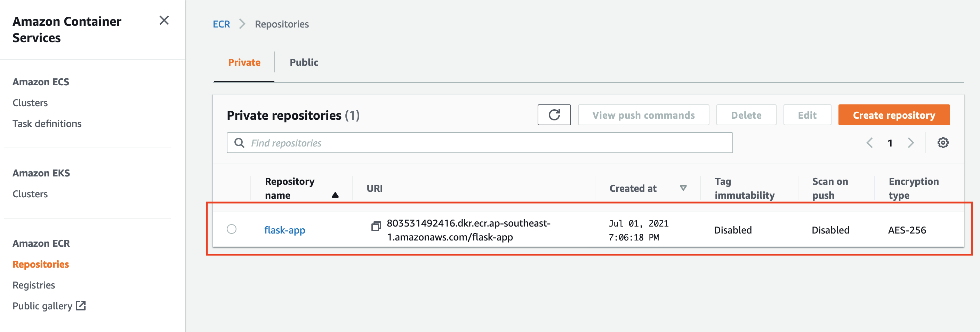Click the Public gallery external link icon
This screenshot has height=332, width=980.
(x=81, y=305)
